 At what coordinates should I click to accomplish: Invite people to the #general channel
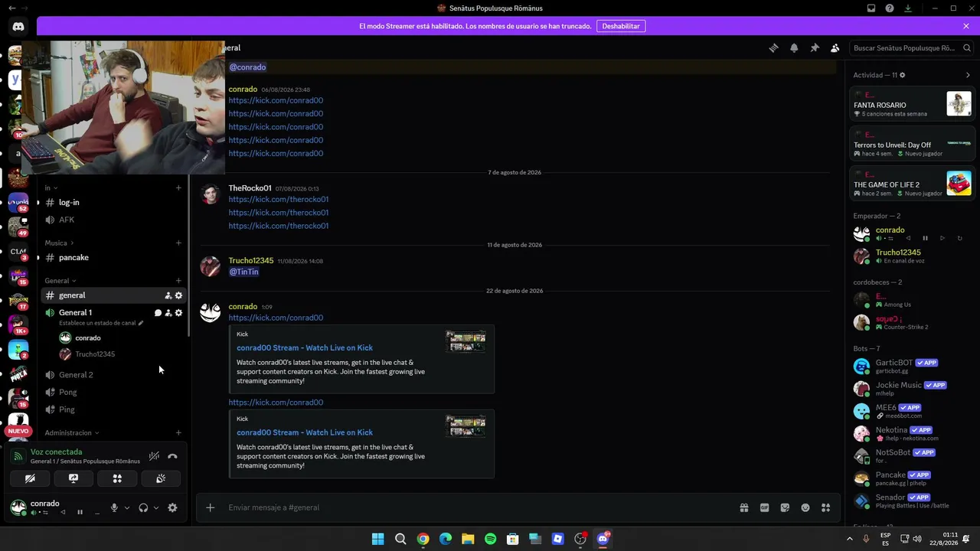(168, 295)
